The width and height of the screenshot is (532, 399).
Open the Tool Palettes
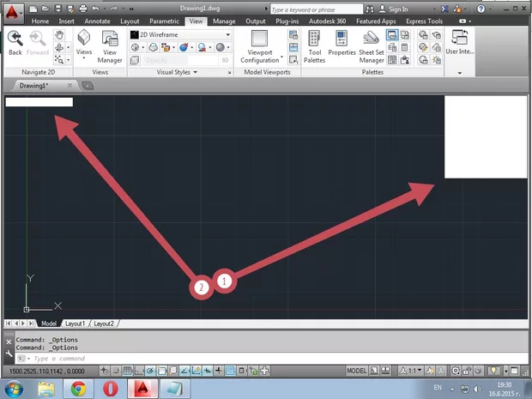pyautogui.click(x=314, y=47)
